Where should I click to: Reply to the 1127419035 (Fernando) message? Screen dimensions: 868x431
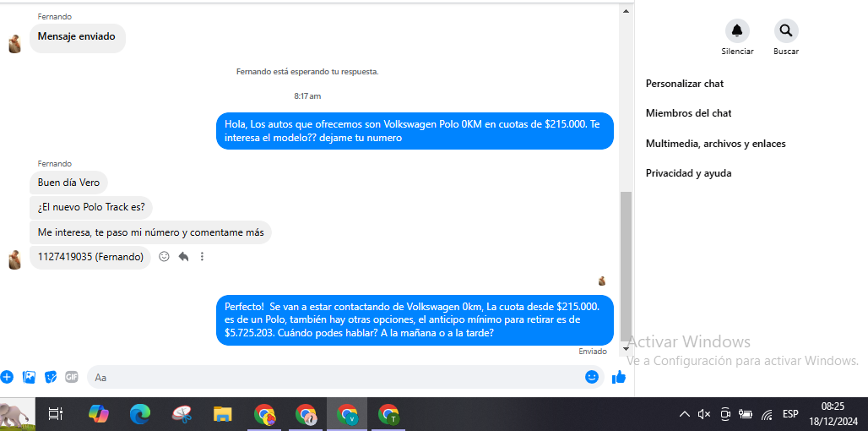pyautogui.click(x=183, y=257)
